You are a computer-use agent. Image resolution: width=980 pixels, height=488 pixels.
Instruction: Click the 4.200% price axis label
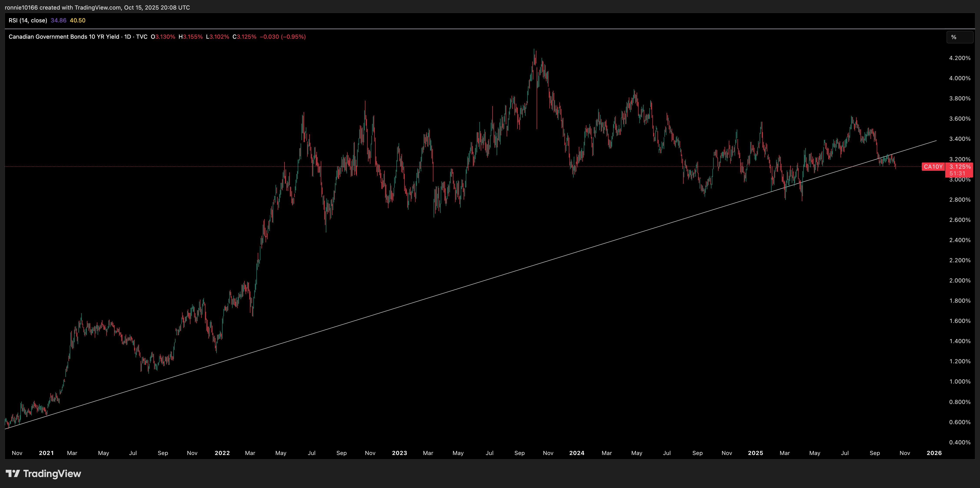tap(959, 58)
